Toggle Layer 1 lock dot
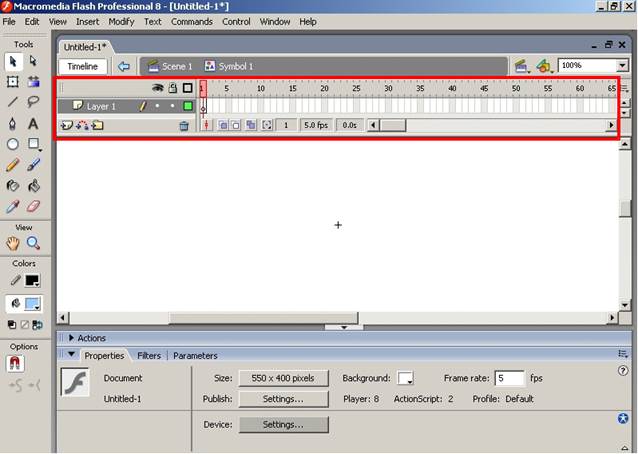Screen dimensions: 638x454 click(x=173, y=106)
